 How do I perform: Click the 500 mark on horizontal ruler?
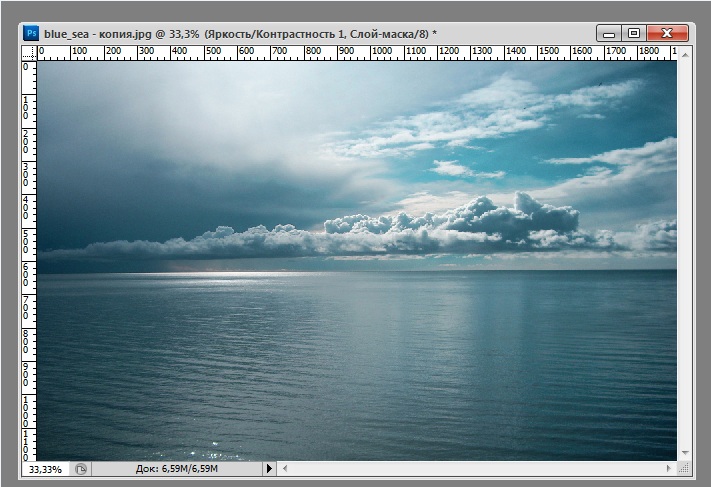[x=213, y=51]
